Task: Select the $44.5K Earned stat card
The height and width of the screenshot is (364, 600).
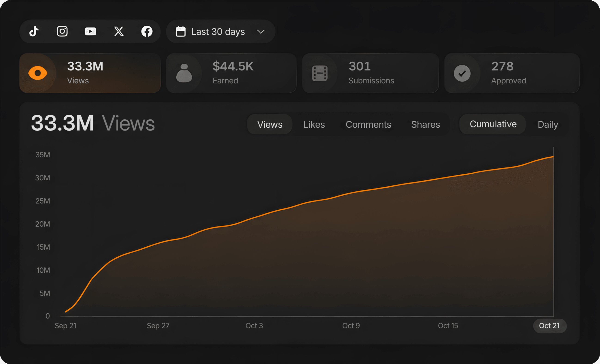Action: (x=231, y=73)
